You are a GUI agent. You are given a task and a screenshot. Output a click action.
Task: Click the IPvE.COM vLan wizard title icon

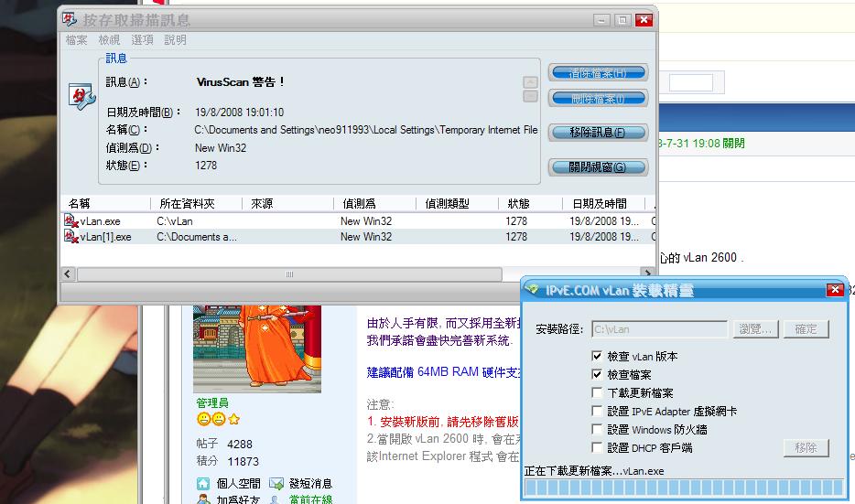pyautogui.click(x=533, y=289)
